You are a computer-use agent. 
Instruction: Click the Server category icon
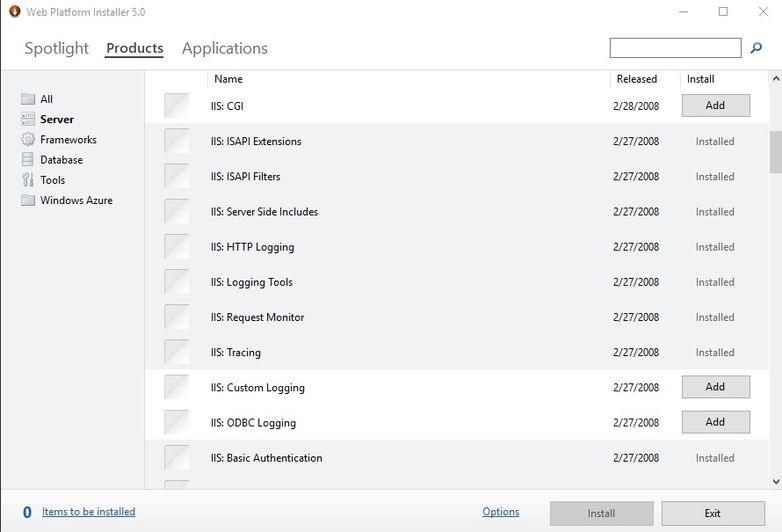[28, 119]
